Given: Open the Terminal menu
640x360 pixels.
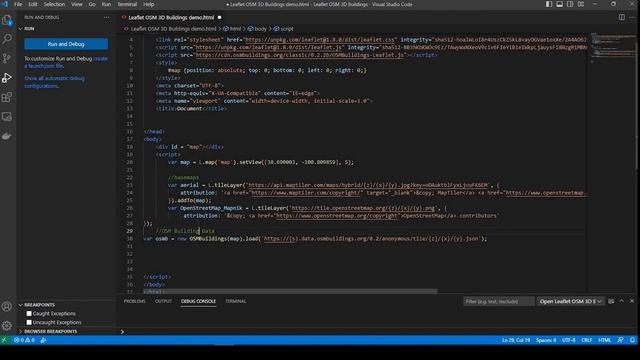Looking at the screenshot, I should pos(127,4).
